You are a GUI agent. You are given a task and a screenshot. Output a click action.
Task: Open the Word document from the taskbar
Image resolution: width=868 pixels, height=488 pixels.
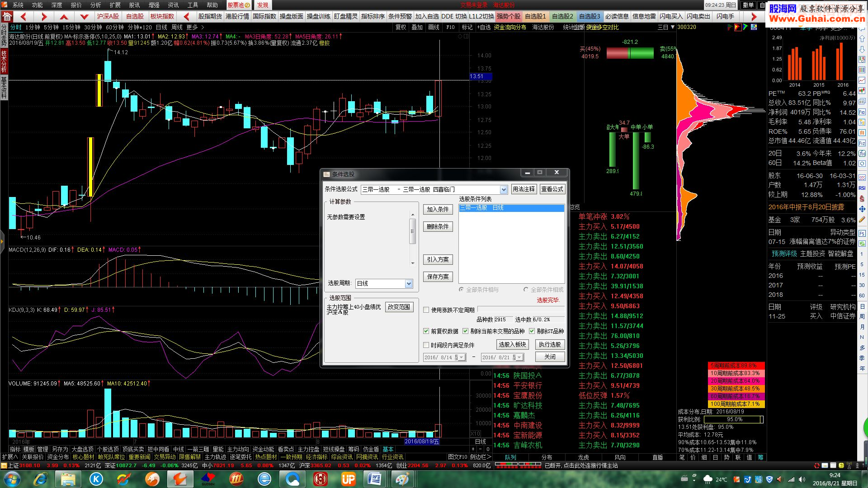point(375,479)
